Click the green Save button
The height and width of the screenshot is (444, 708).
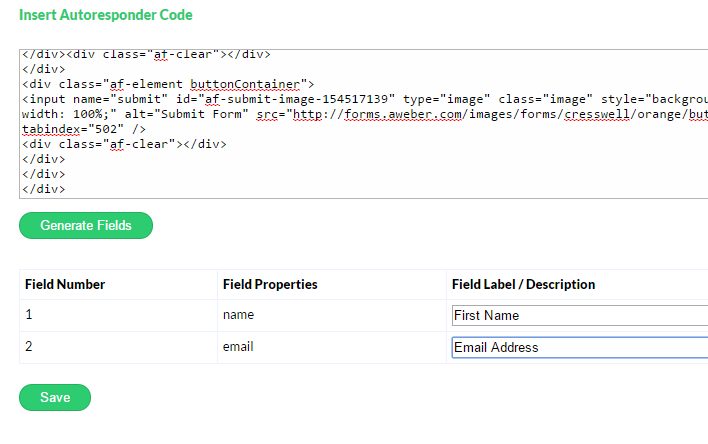(55, 397)
